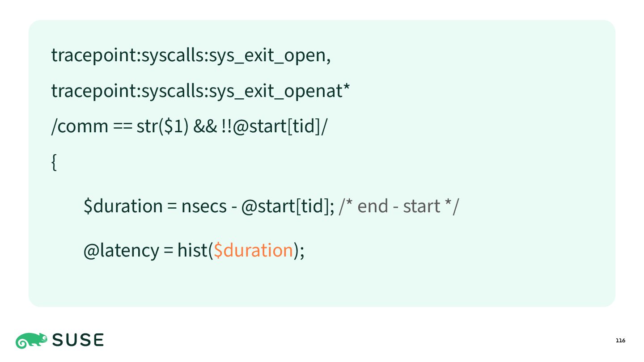Image resolution: width=644 pixels, height=362 pixels.
Task: Click the && operator in the filter
Action: pos(205,127)
